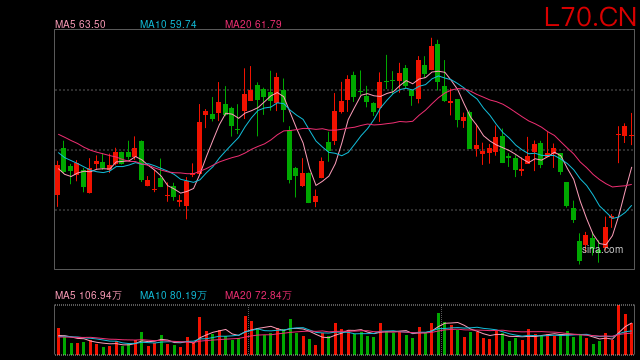The width and height of the screenshot is (640, 360).
Task: Click the volume MA5 106.94万 label
Action: pos(88,295)
